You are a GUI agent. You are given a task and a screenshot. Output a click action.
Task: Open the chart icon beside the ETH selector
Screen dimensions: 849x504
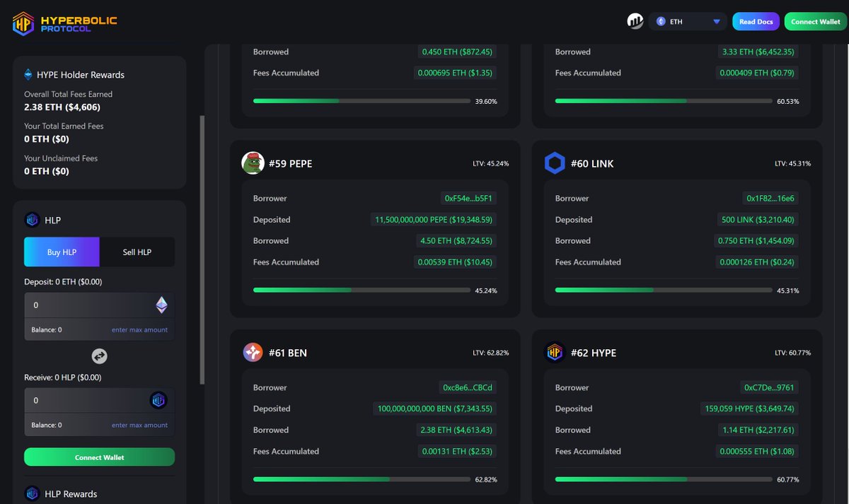(635, 21)
